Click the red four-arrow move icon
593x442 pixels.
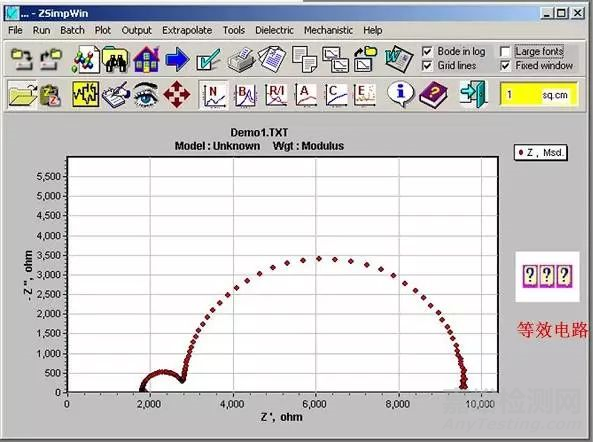pos(177,95)
